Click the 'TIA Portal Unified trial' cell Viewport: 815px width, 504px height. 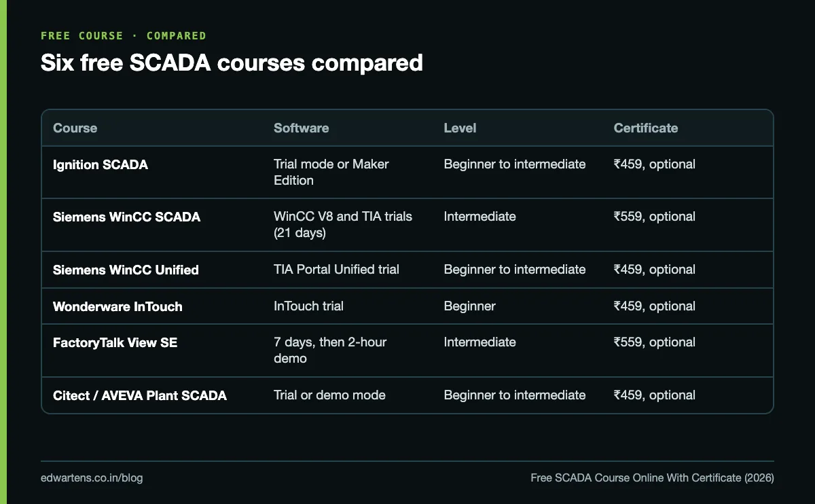[x=336, y=269]
